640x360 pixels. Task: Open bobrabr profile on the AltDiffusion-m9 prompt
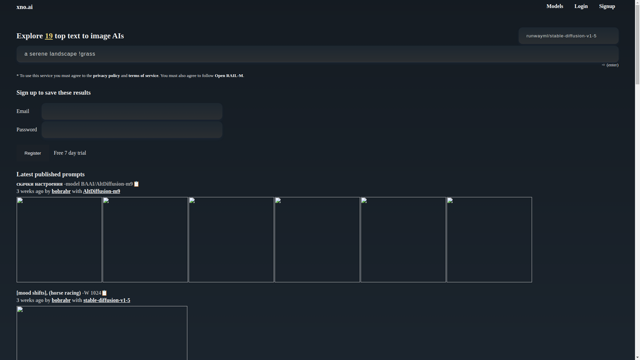tap(61, 191)
